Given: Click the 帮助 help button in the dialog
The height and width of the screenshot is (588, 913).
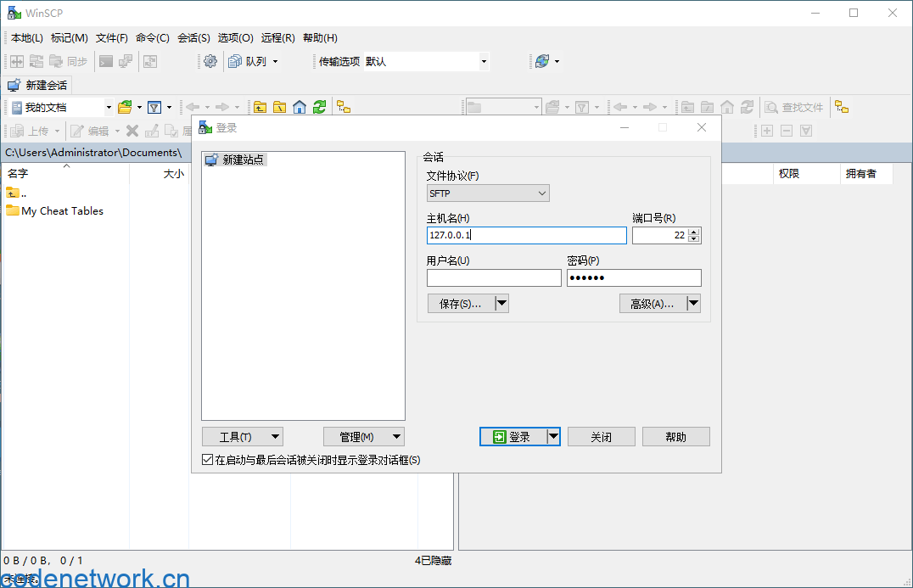Looking at the screenshot, I should 675,436.
